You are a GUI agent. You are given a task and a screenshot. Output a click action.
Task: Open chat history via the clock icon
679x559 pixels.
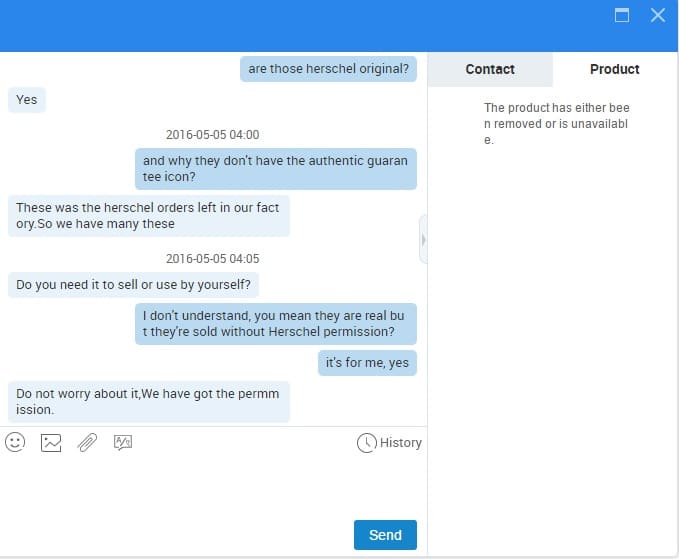(366, 443)
